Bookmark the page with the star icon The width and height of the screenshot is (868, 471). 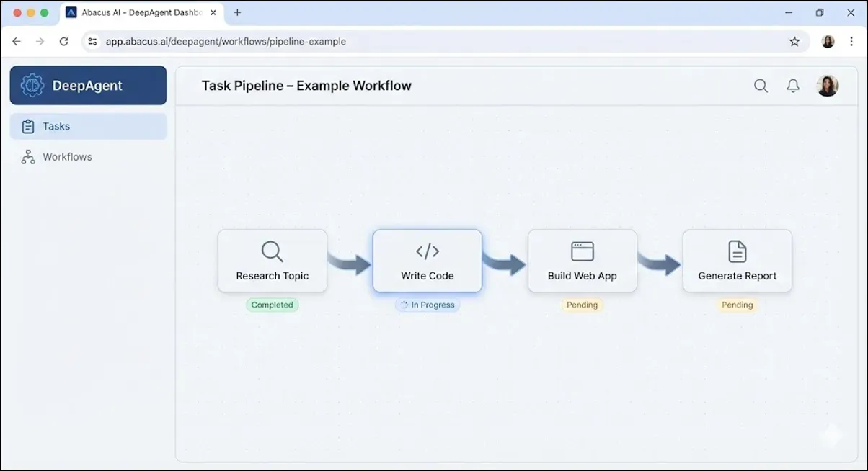coord(794,42)
